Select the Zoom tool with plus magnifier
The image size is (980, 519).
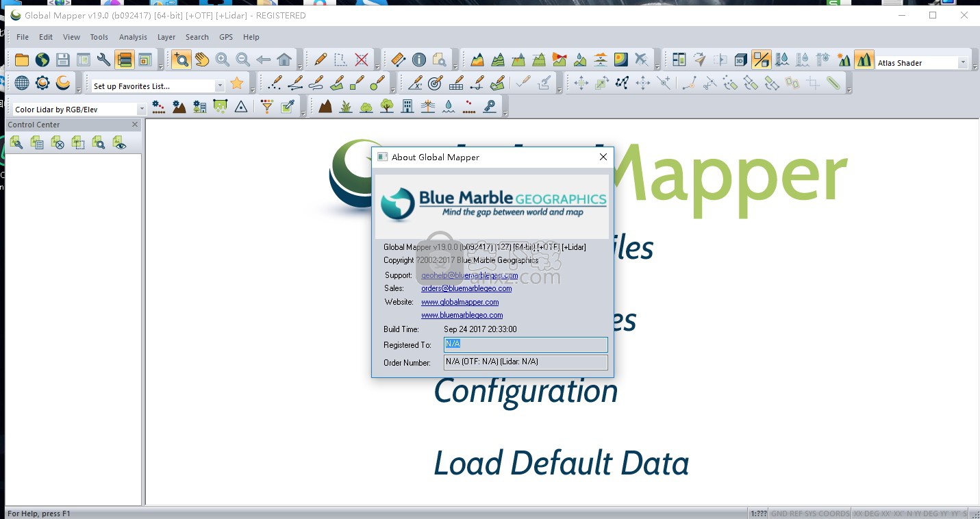(181, 60)
